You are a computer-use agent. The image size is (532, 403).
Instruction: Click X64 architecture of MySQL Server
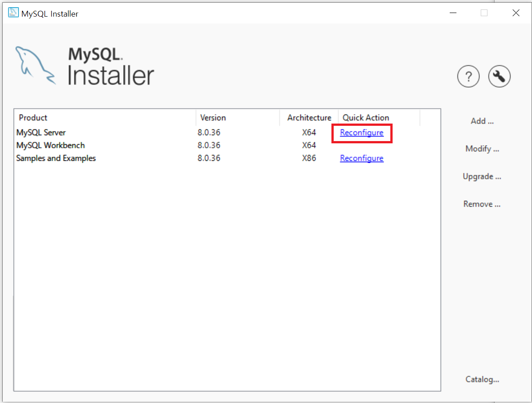coord(309,133)
